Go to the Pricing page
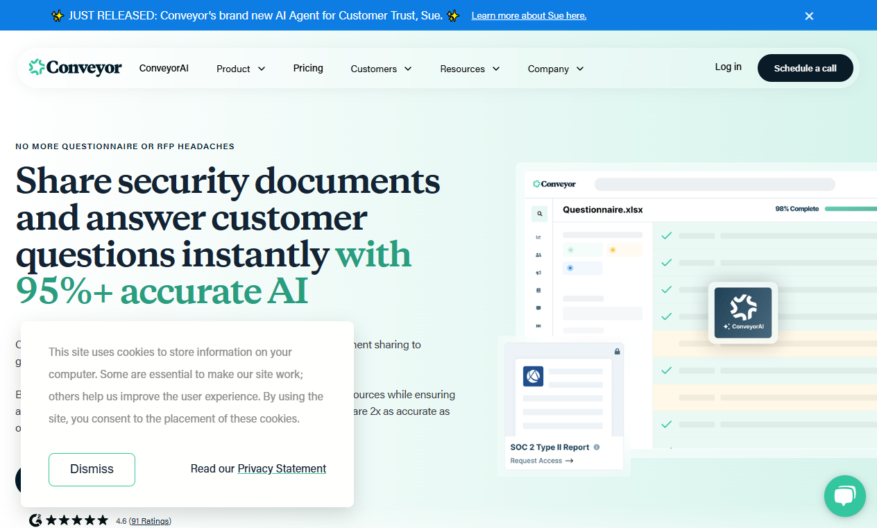This screenshot has height=528, width=877. pyautogui.click(x=308, y=68)
